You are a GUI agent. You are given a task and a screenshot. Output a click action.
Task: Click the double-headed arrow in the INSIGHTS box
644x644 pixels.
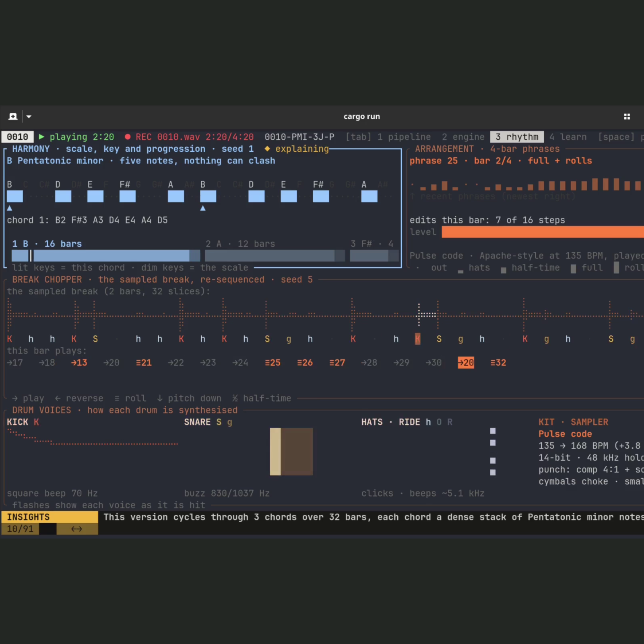pos(76,528)
